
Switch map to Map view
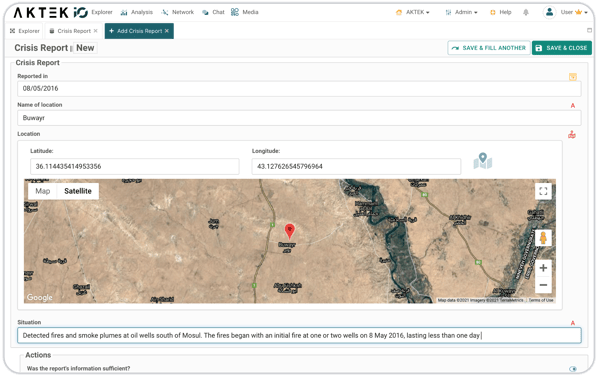42,191
